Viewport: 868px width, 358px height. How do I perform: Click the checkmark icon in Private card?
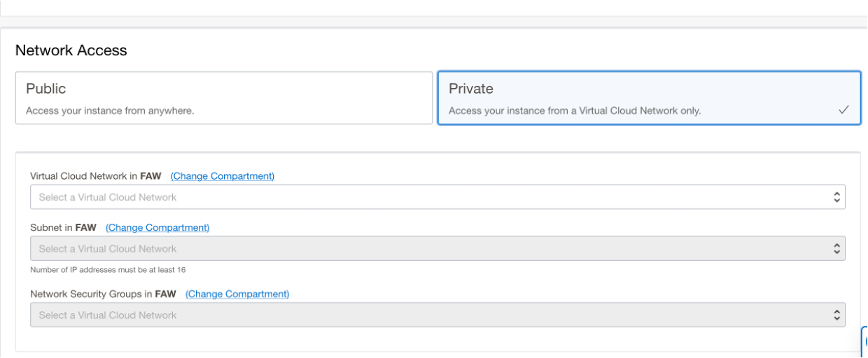(x=843, y=110)
